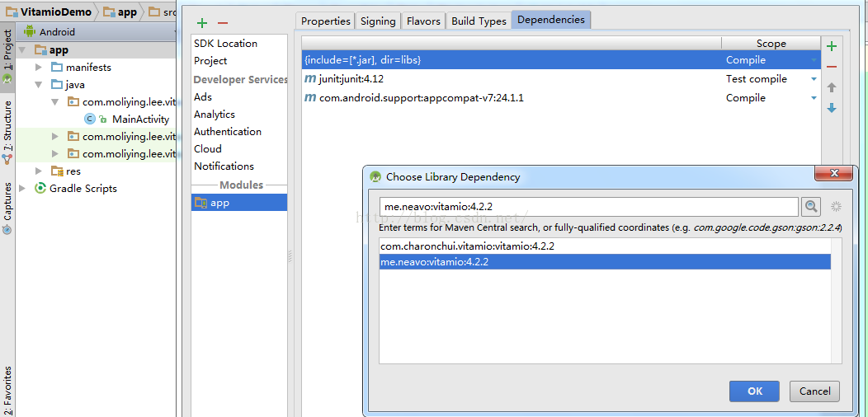Select me.neavo:vitamio:4.2.2 result row
Image resolution: width=868 pixels, height=417 pixels.
pos(605,262)
